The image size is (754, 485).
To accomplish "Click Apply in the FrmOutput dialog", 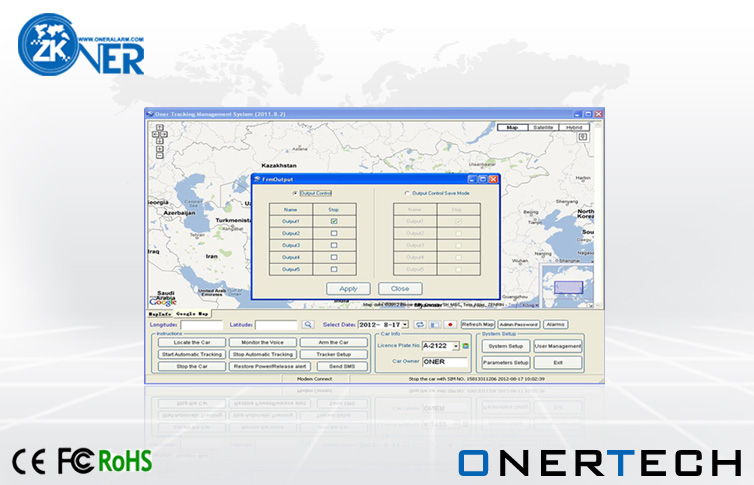I will [x=348, y=289].
